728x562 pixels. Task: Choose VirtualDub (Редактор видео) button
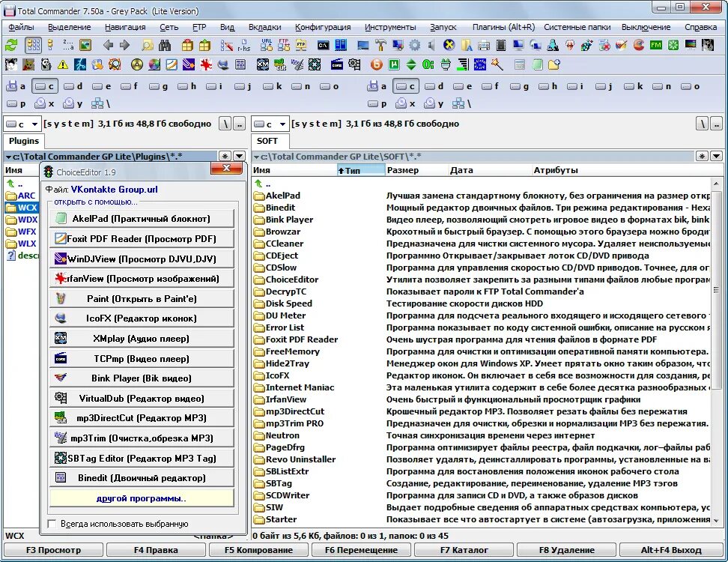tap(141, 398)
